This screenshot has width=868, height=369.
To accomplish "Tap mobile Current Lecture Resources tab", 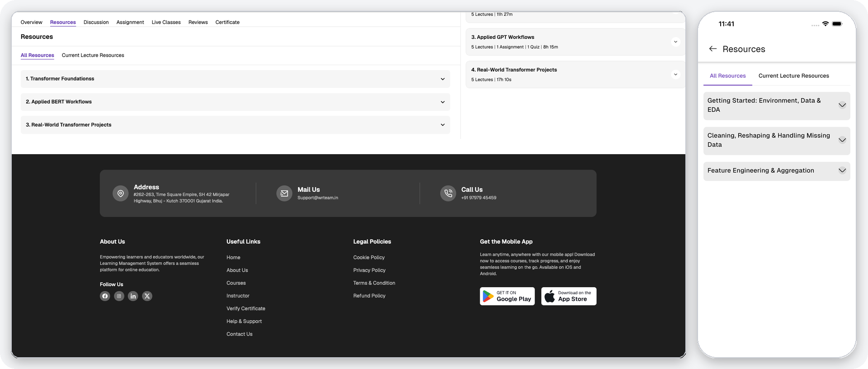I will pos(794,76).
